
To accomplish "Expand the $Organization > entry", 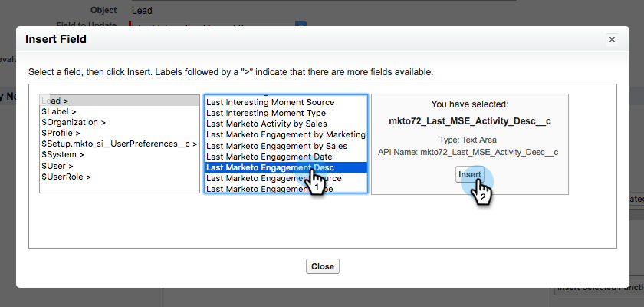I will coord(120,122).
